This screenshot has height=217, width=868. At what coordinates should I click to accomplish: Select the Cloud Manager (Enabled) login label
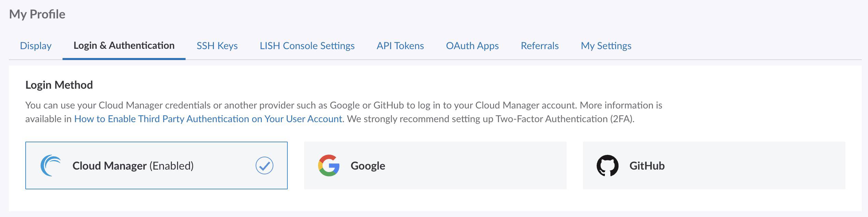click(133, 166)
